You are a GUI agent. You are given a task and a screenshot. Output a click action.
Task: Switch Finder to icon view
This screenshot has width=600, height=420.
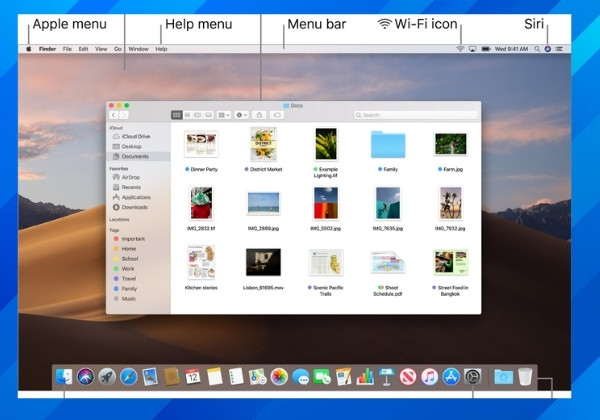click(x=176, y=115)
